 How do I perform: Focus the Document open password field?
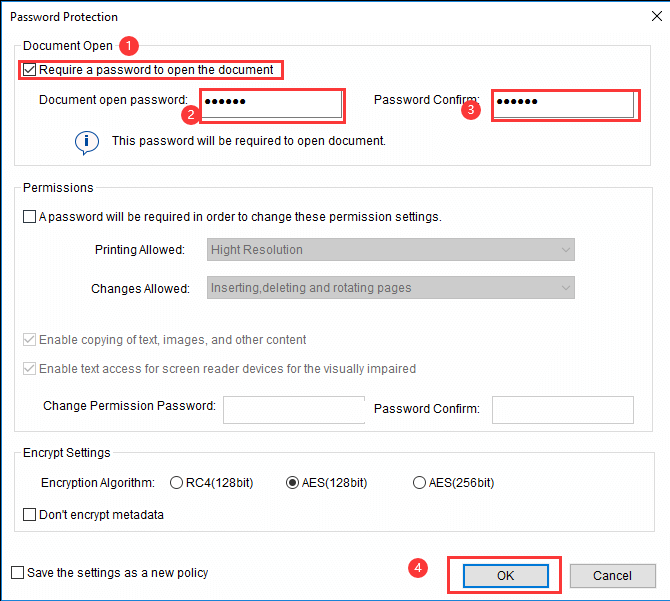click(x=272, y=104)
